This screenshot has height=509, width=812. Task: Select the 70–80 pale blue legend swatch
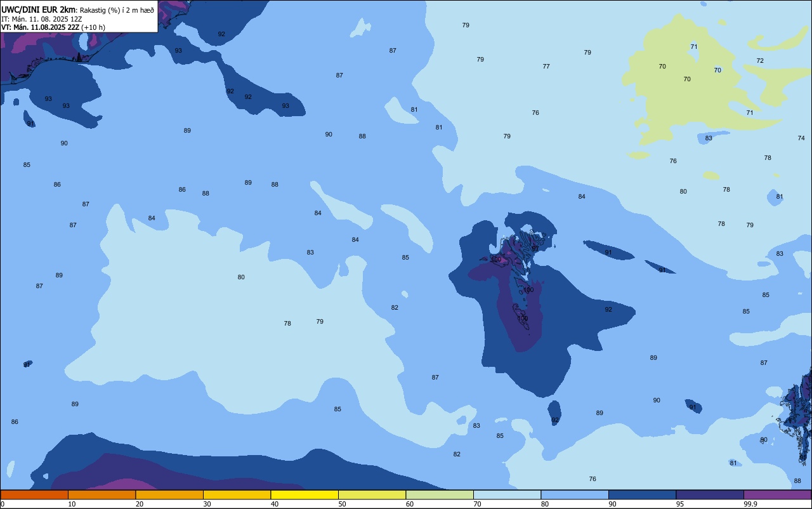pos(507,494)
